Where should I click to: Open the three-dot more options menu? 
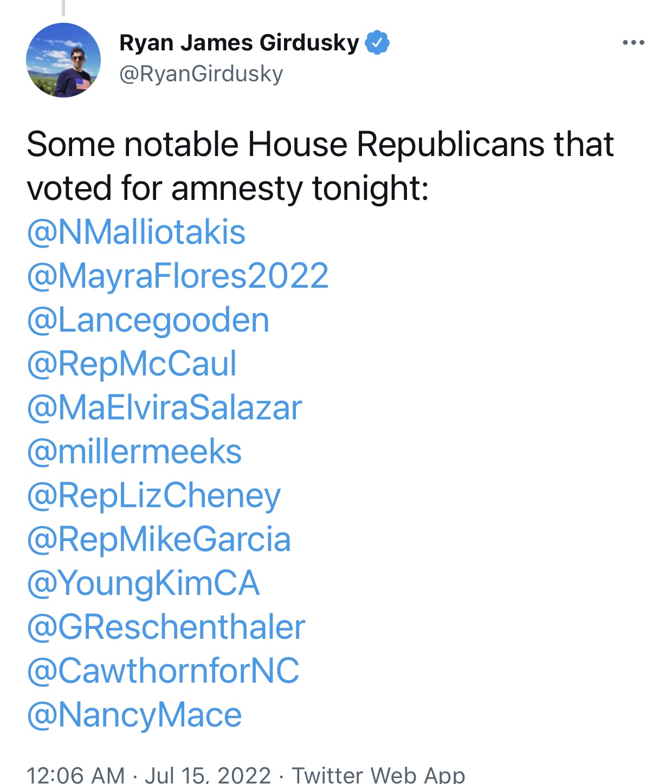(633, 42)
